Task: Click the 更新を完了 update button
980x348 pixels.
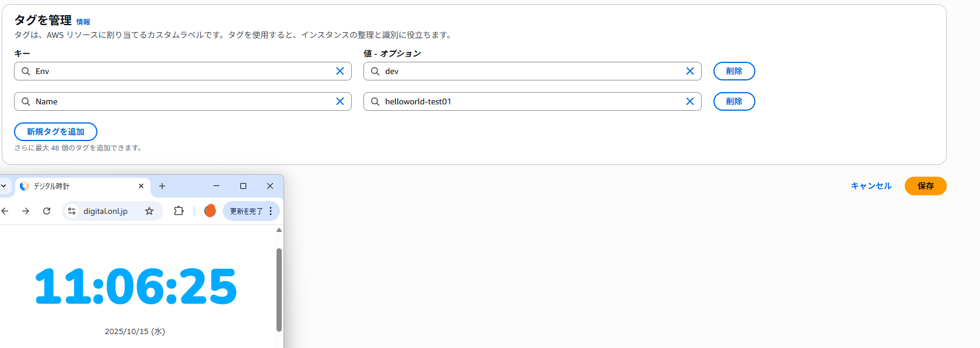Action: pos(246,211)
